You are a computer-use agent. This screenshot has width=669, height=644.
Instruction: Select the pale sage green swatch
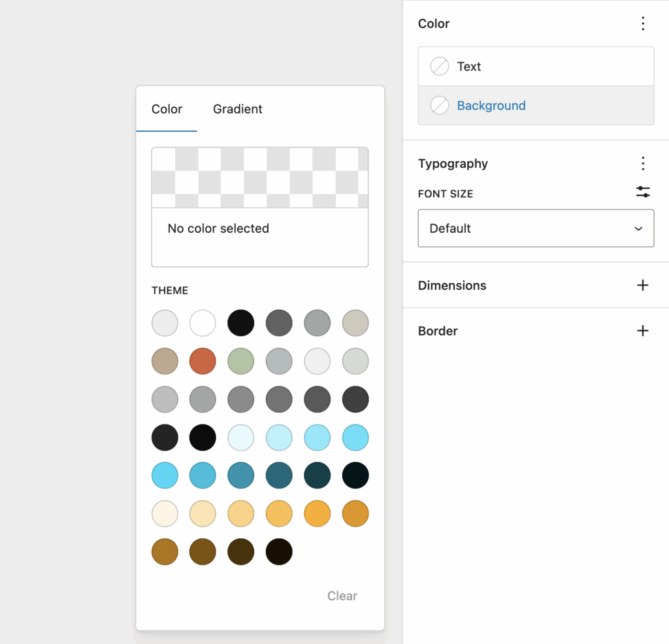click(240, 361)
